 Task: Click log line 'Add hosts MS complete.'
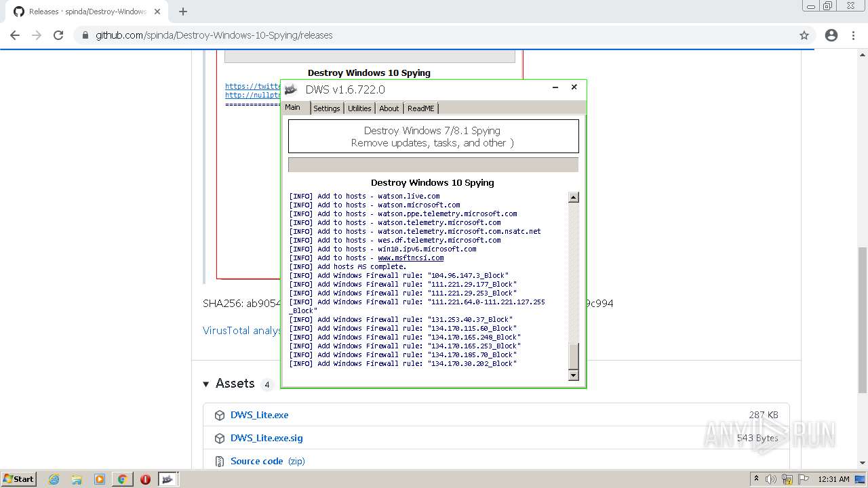coord(348,266)
